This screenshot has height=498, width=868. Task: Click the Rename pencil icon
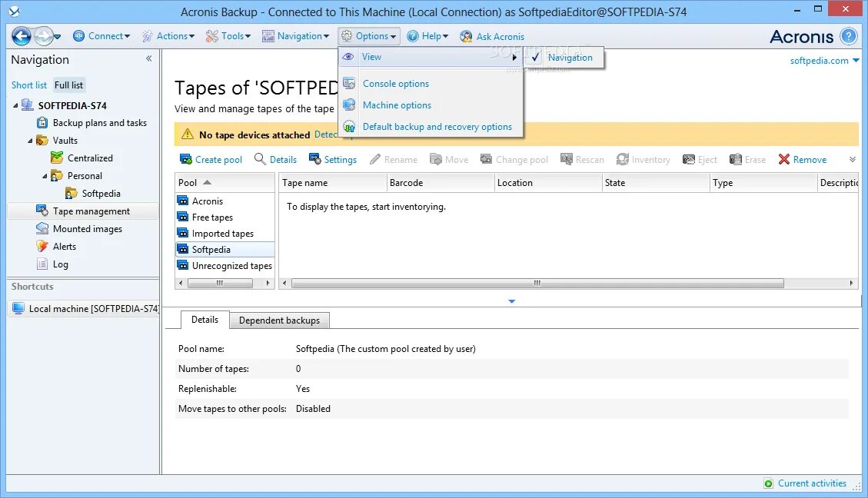pyautogui.click(x=375, y=159)
